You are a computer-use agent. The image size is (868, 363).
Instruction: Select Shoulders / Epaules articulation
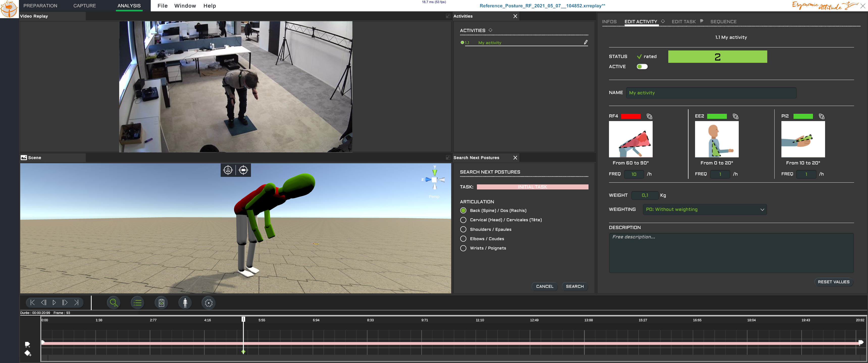[463, 229]
